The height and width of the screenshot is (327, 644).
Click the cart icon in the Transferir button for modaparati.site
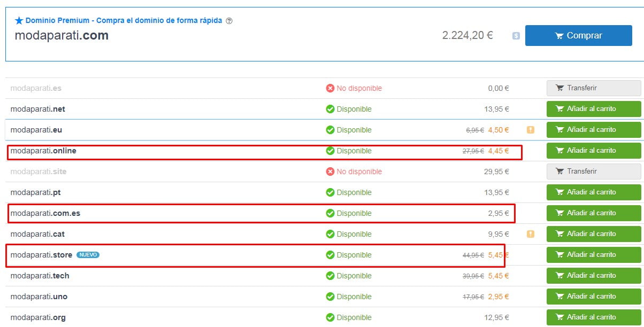click(561, 171)
